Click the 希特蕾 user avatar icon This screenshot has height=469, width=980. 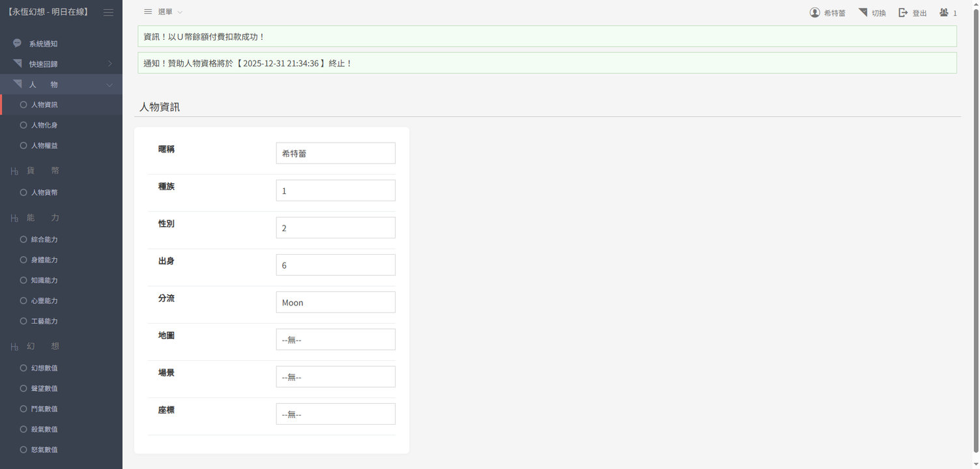tap(814, 12)
